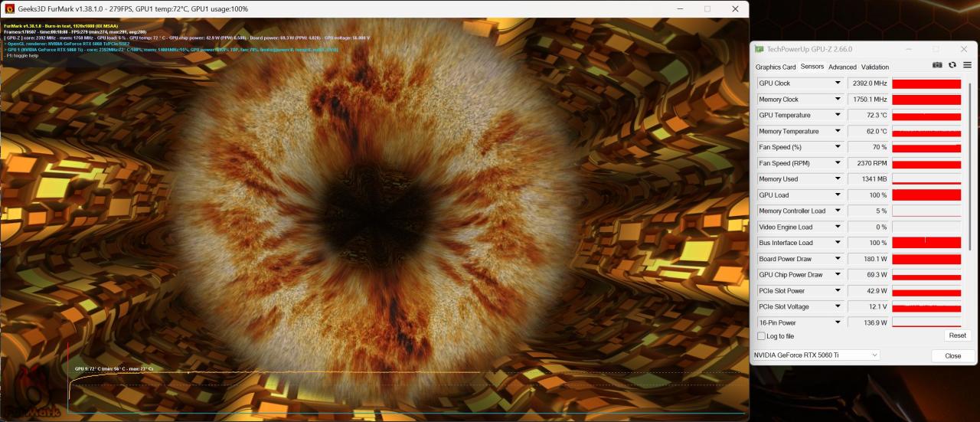Click the 'F1: toggle help' overlay text
Screen dimensions: 980x422
tap(21, 56)
